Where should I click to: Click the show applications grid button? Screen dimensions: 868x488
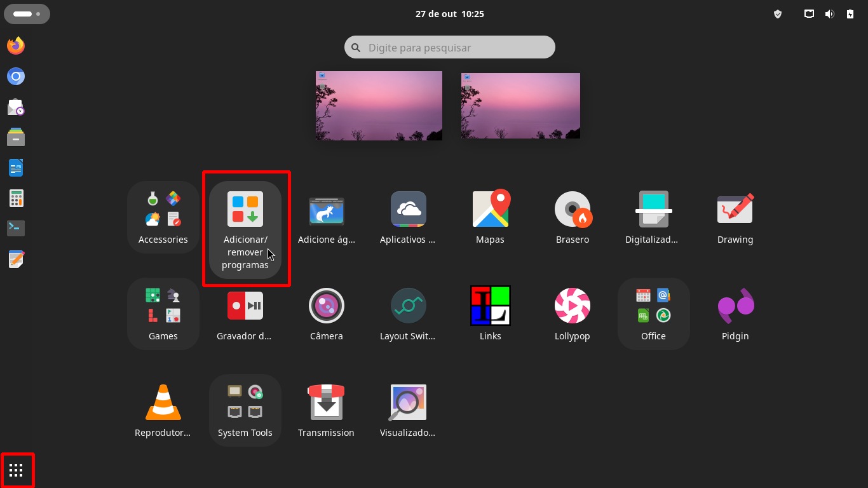[x=17, y=470]
